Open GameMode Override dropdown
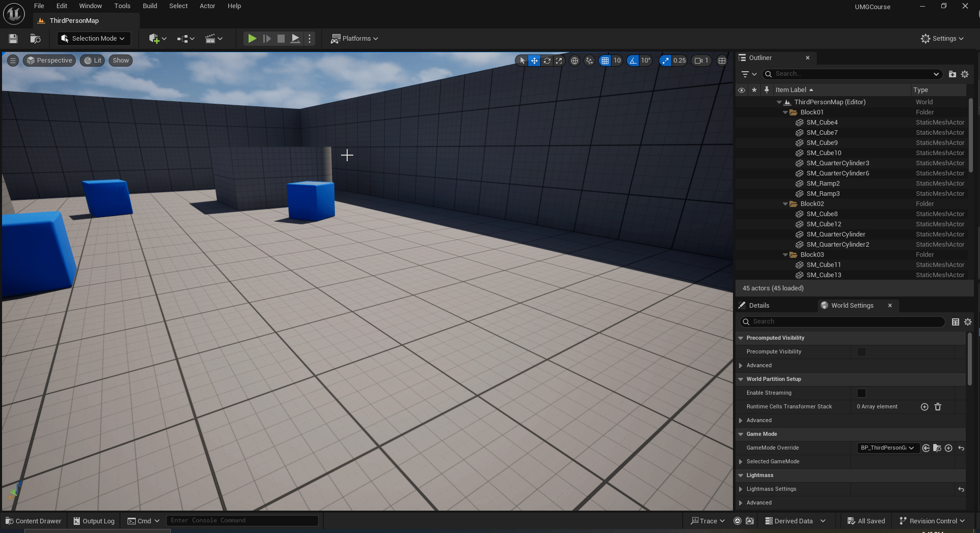This screenshot has height=533, width=980. (887, 448)
